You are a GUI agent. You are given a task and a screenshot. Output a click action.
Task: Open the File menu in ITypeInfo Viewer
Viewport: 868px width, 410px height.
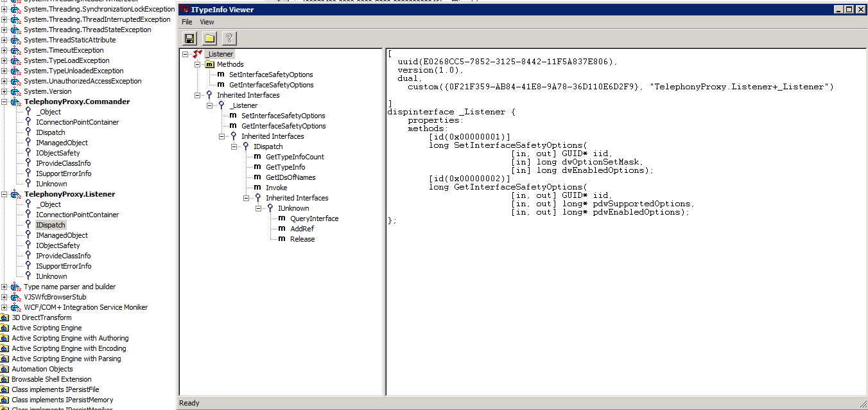click(x=187, y=22)
